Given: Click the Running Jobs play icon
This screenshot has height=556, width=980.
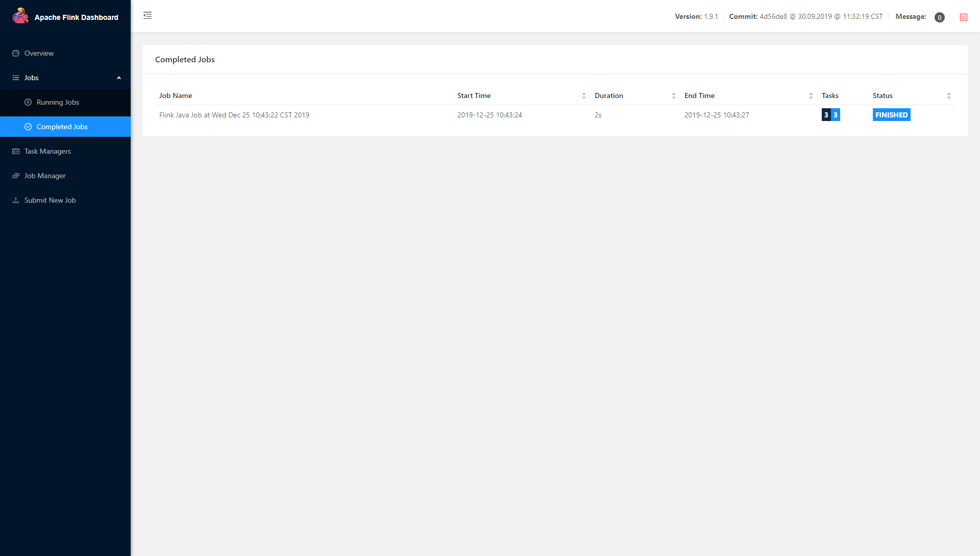Looking at the screenshot, I should point(28,102).
